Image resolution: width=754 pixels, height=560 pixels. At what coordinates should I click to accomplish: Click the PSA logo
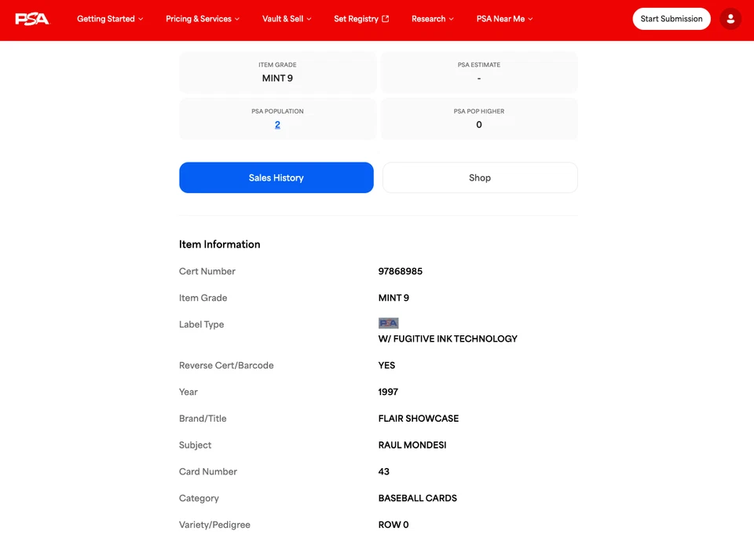coord(31,19)
